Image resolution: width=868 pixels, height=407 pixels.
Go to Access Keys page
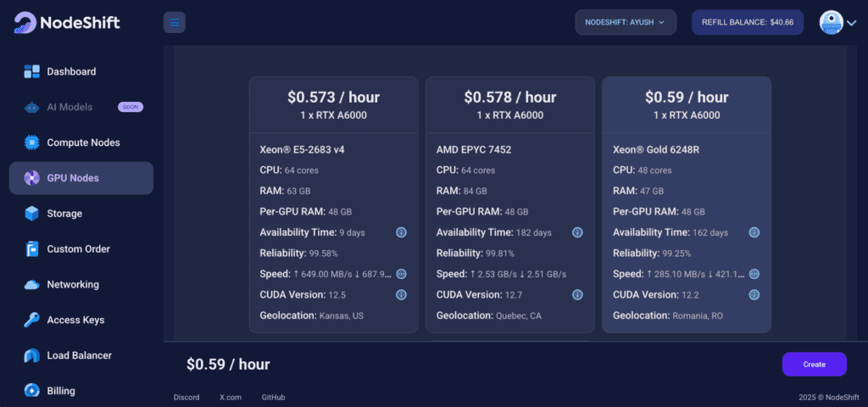click(x=81, y=320)
